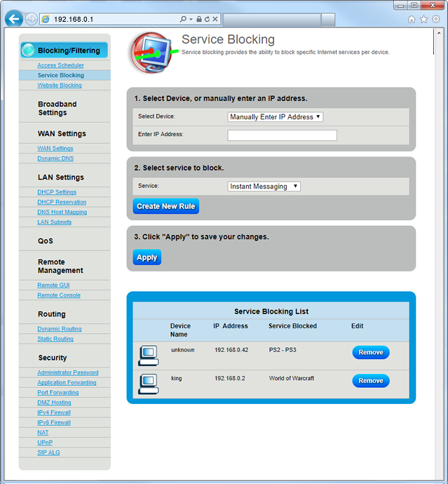Open the Service dropdown showing Instant Messaging
The width and height of the screenshot is (448, 484).
pos(264,187)
